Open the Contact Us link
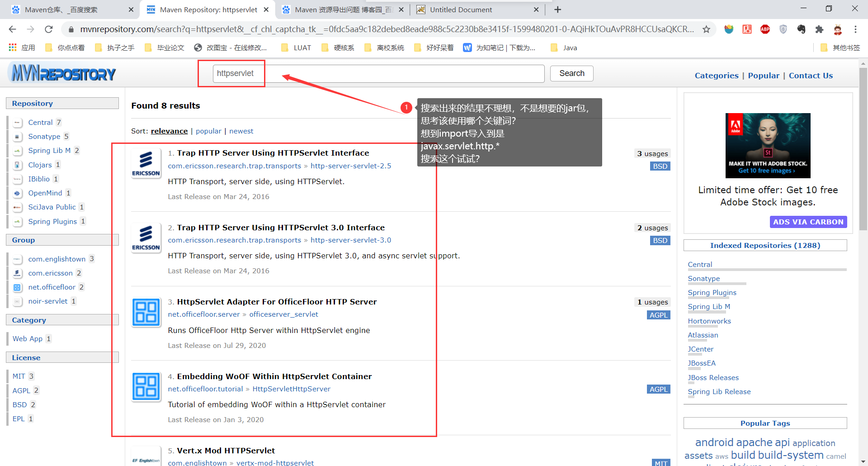The image size is (868, 466). point(811,76)
